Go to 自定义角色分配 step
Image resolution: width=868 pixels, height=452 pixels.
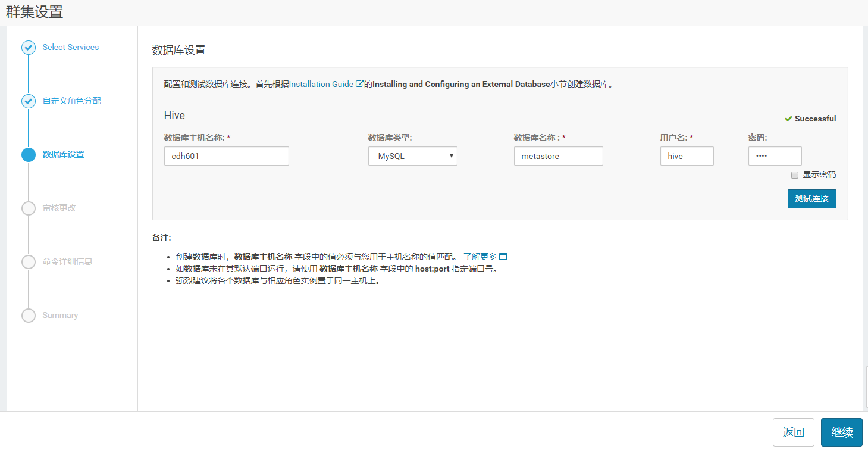click(72, 101)
